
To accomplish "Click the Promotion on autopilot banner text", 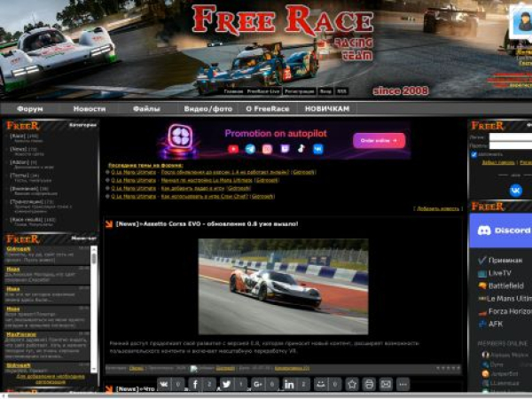I will tap(276, 133).
